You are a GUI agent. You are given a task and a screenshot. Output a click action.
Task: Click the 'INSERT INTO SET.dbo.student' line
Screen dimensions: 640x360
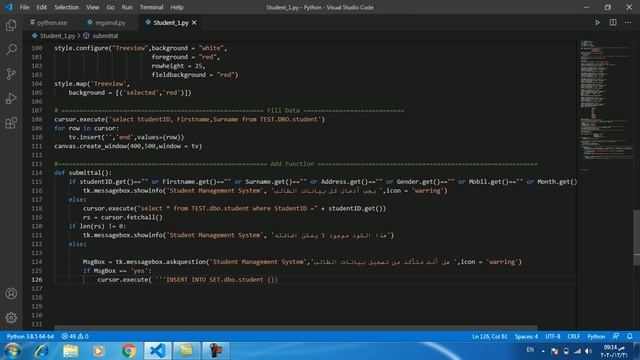[x=187, y=280]
